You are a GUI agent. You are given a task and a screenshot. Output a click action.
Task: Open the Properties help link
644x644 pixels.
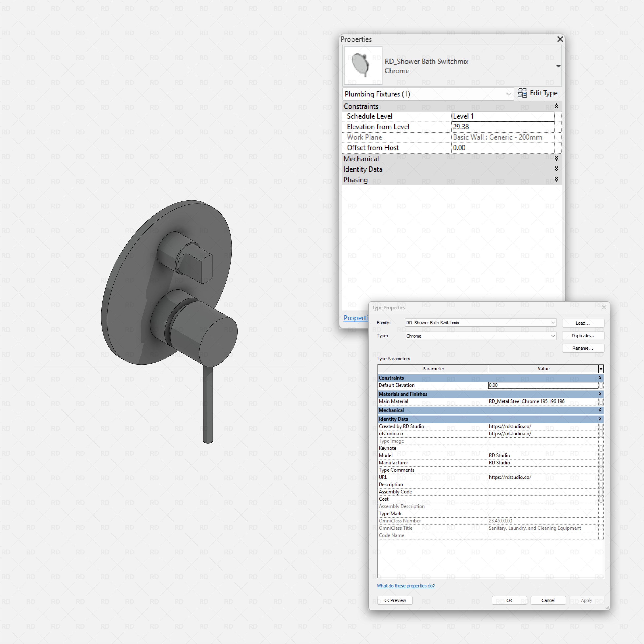tap(356, 318)
